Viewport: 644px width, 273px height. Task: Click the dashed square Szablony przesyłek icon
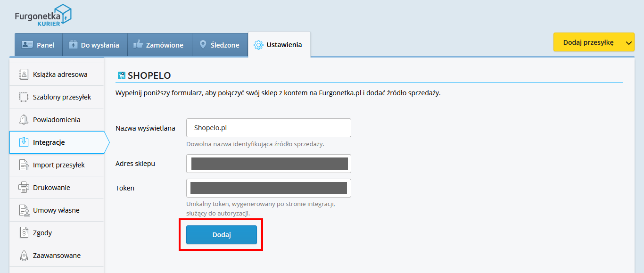coord(24,97)
